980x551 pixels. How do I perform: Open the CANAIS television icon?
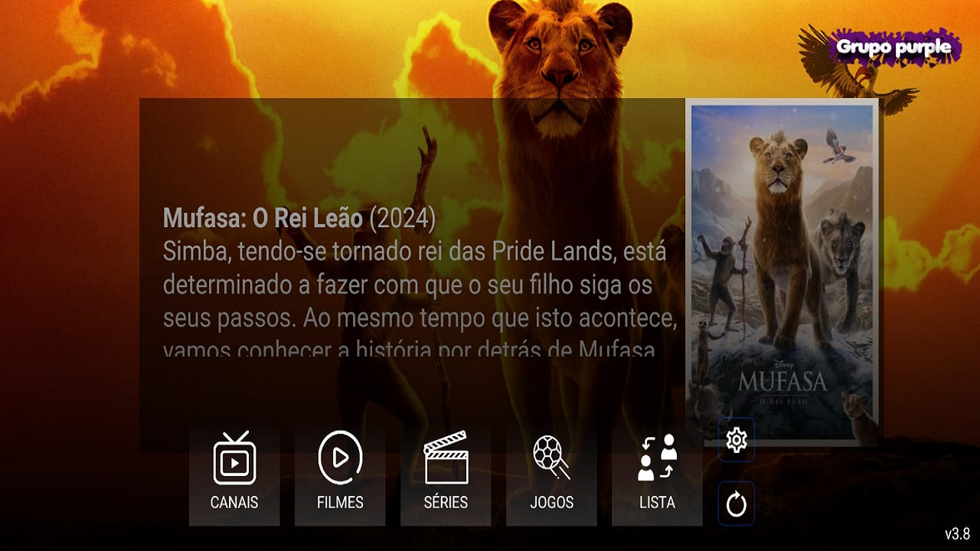(x=234, y=458)
